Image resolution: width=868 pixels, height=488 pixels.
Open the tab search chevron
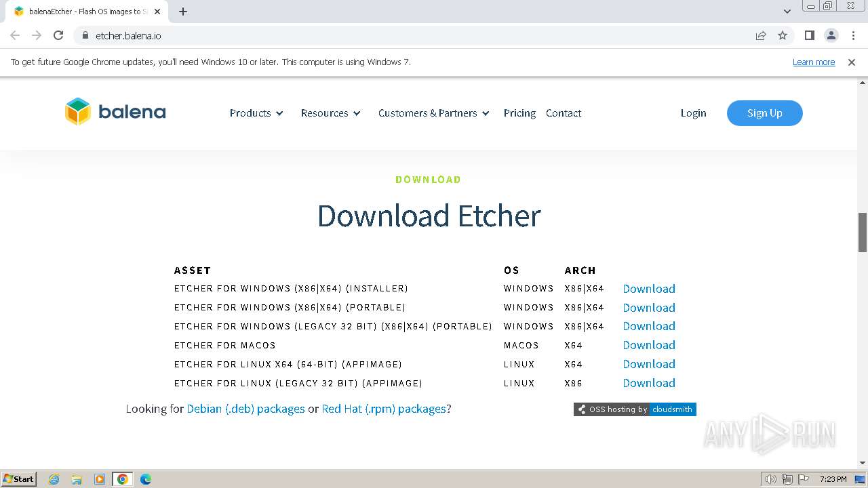click(x=787, y=12)
